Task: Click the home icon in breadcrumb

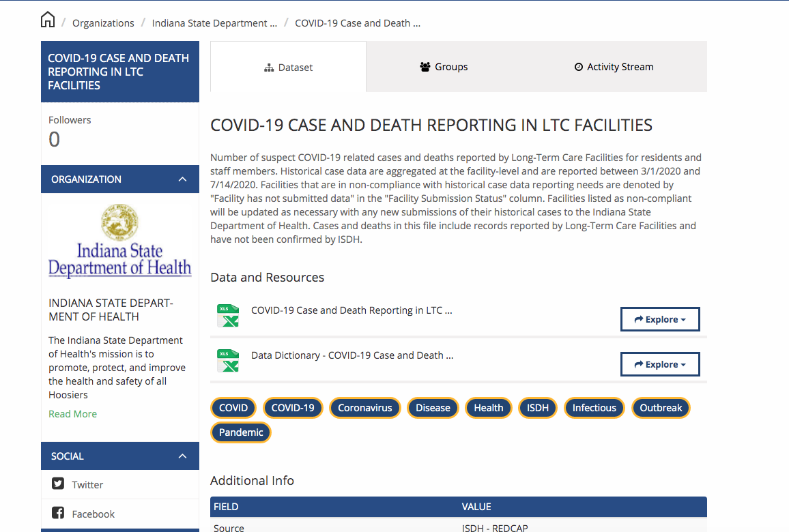Action: 48,20
